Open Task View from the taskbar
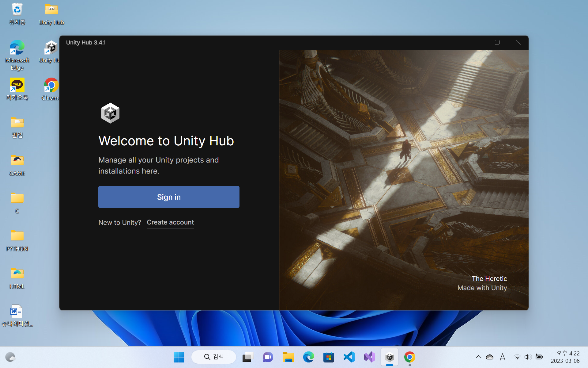The height and width of the screenshot is (368, 588). point(248,357)
